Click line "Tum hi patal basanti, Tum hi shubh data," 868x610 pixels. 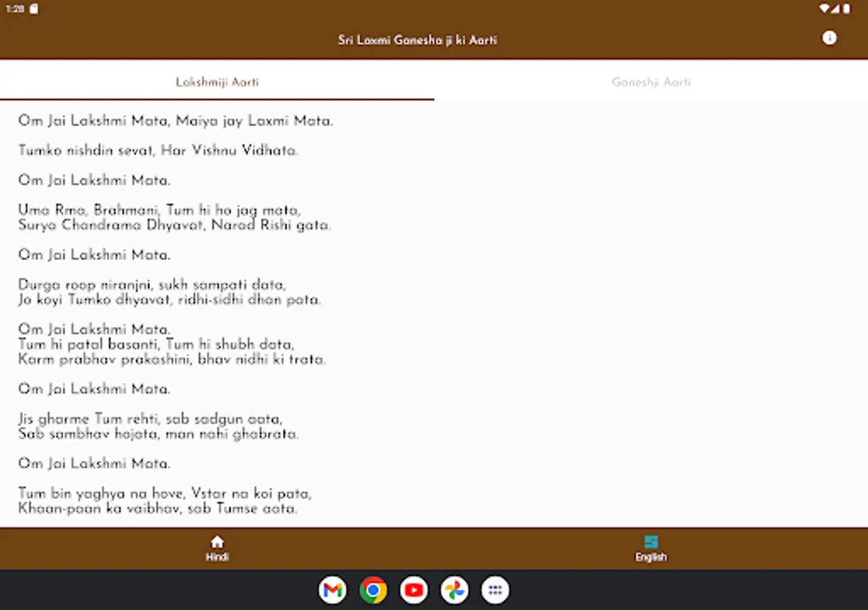pyautogui.click(x=156, y=344)
